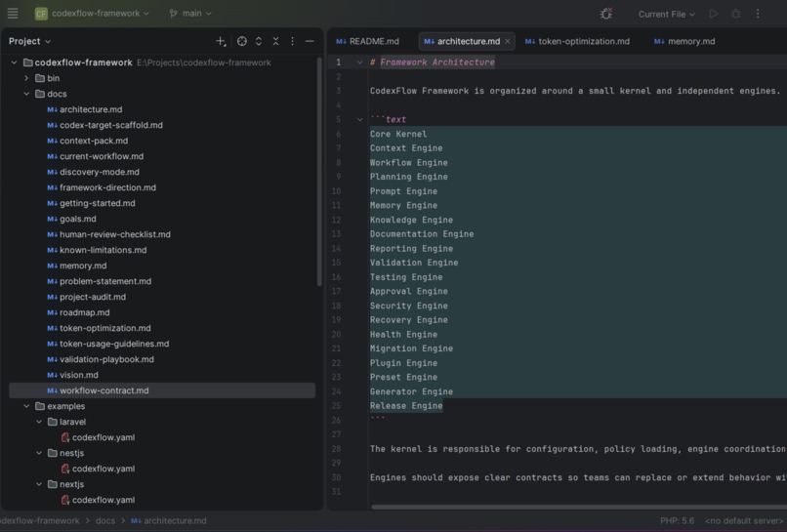
Task: Select discovery-mode.md file
Action: 94,172
